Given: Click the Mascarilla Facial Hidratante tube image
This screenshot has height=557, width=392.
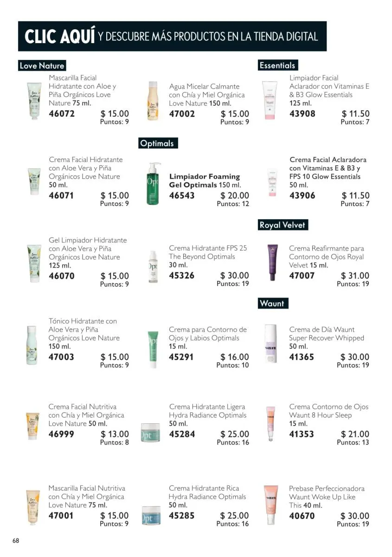Looking at the screenshot, I should pyautogui.click(x=33, y=100).
